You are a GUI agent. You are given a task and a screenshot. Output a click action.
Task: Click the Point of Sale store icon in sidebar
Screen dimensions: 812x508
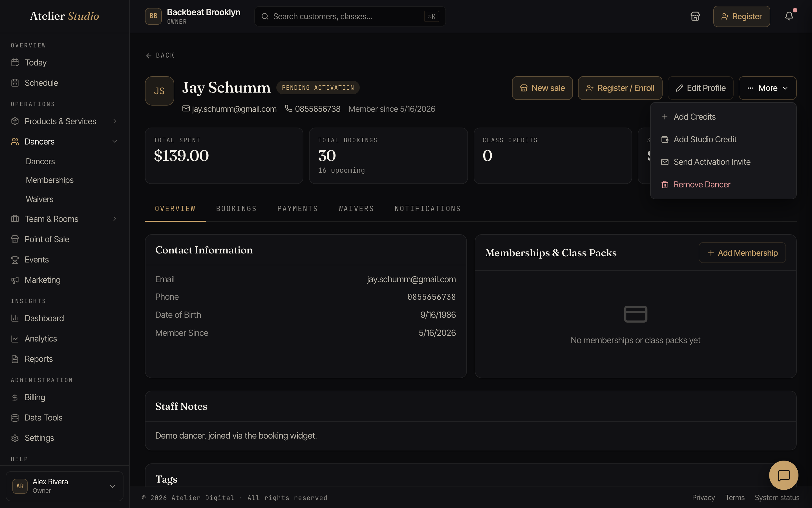click(15, 239)
